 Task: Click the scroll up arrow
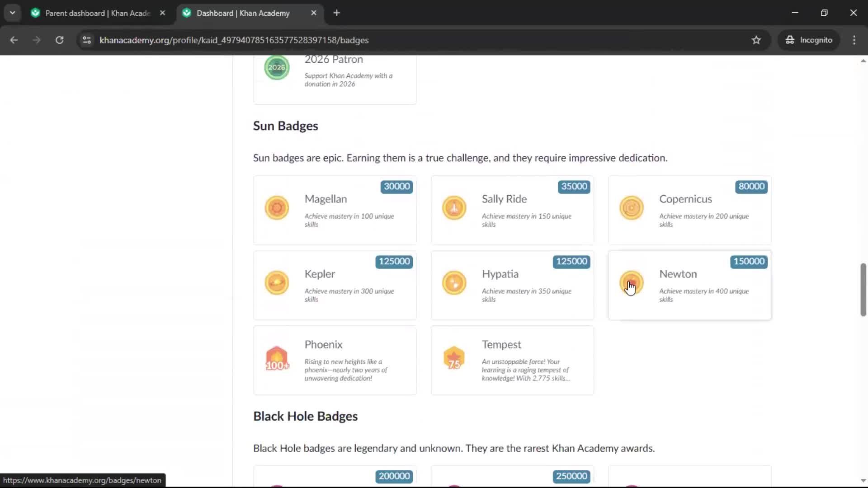tap(863, 61)
